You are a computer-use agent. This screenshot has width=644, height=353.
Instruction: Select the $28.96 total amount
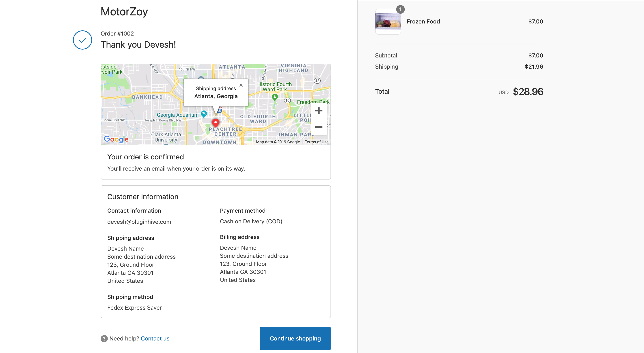point(528,91)
